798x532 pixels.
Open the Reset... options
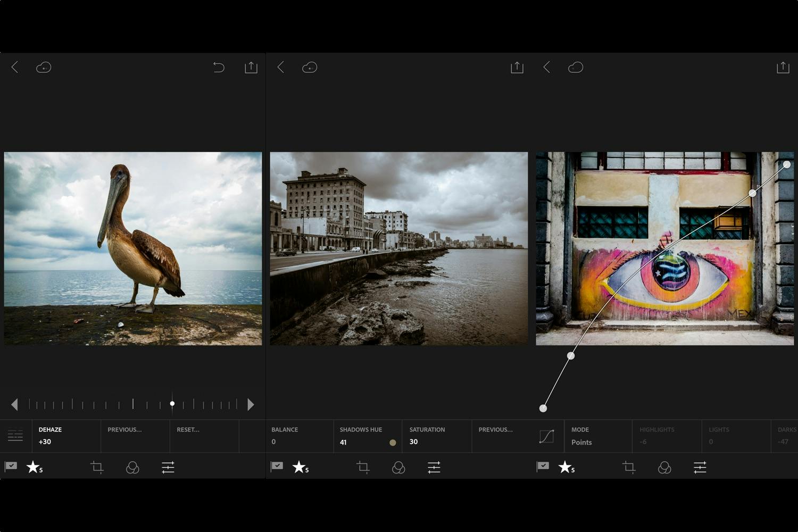[189, 430]
